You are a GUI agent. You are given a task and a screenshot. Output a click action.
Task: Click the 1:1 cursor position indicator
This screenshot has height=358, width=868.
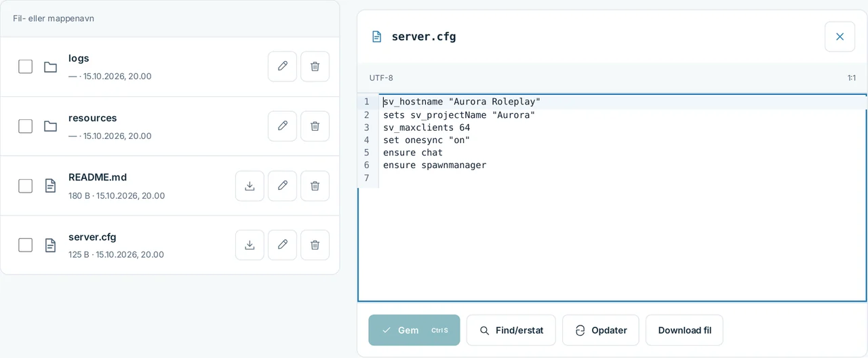click(852, 78)
